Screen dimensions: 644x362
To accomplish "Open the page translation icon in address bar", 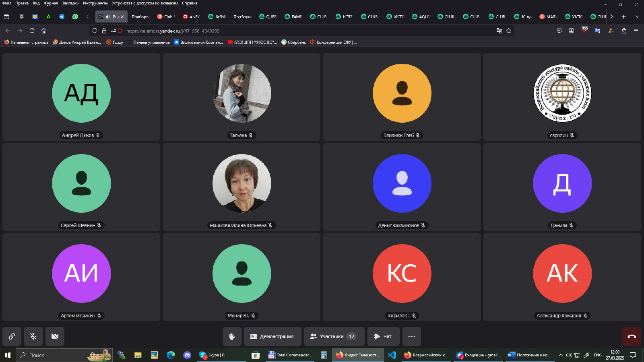I will point(499,31).
